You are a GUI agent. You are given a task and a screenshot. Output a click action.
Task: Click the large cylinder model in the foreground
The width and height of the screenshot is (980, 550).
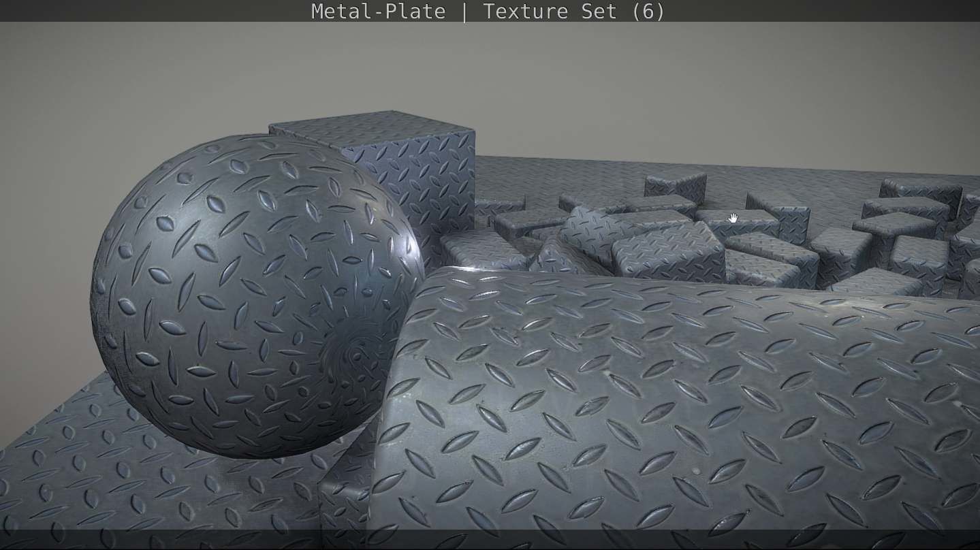click(x=674, y=408)
